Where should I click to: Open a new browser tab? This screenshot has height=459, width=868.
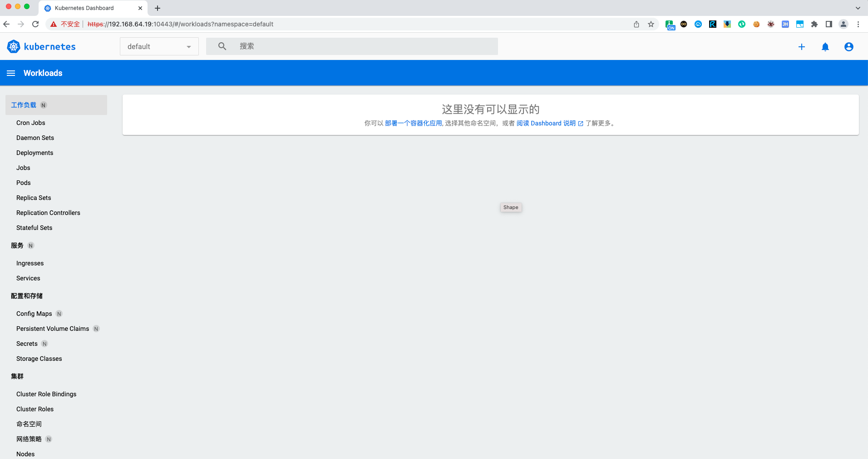[x=158, y=8]
